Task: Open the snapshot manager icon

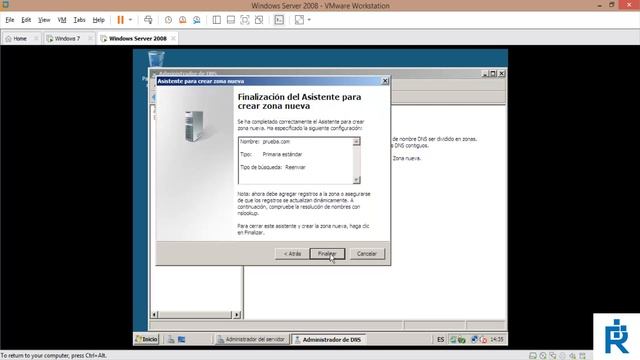Action: click(x=197, y=20)
